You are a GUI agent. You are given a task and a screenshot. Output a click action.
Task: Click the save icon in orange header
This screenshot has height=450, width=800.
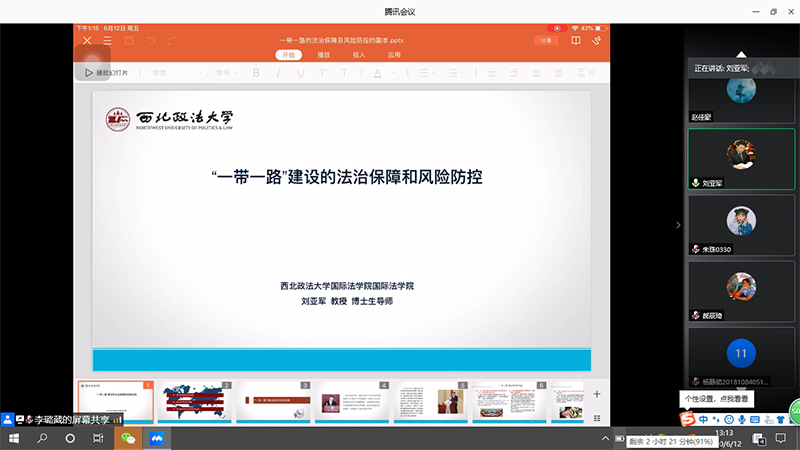pos(129,41)
